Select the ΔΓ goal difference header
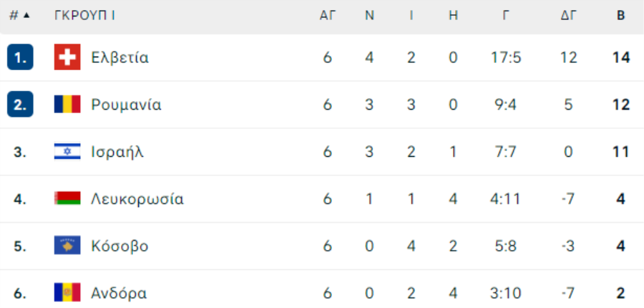This screenshot has height=308, width=644. tap(569, 16)
